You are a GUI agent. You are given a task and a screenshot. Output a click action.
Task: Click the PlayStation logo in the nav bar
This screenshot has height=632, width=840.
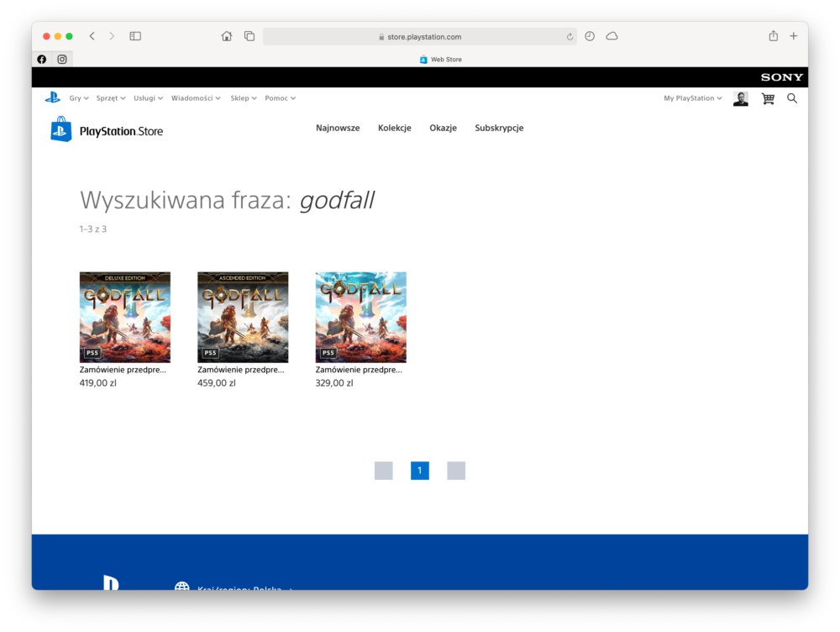[x=52, y=97]
